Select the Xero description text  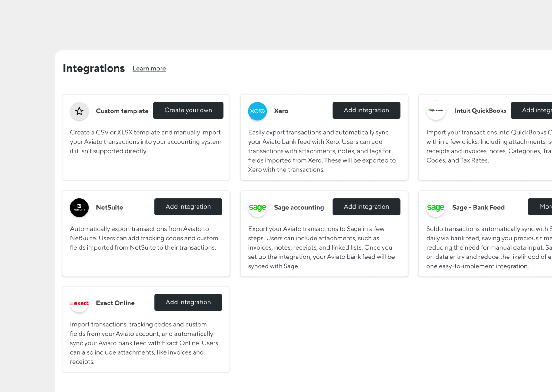point(322,151)
